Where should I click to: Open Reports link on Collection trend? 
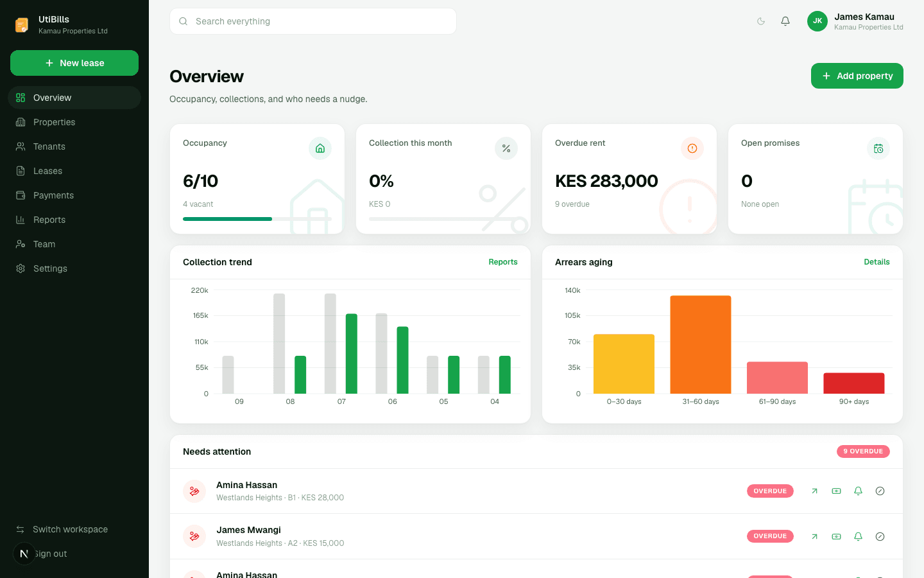tap(503, 262)
